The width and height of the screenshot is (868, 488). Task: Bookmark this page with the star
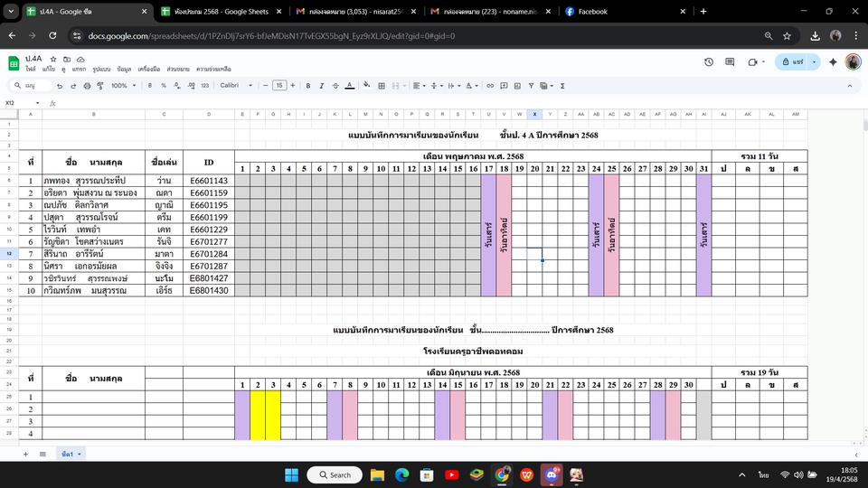[x=787, y=36]
